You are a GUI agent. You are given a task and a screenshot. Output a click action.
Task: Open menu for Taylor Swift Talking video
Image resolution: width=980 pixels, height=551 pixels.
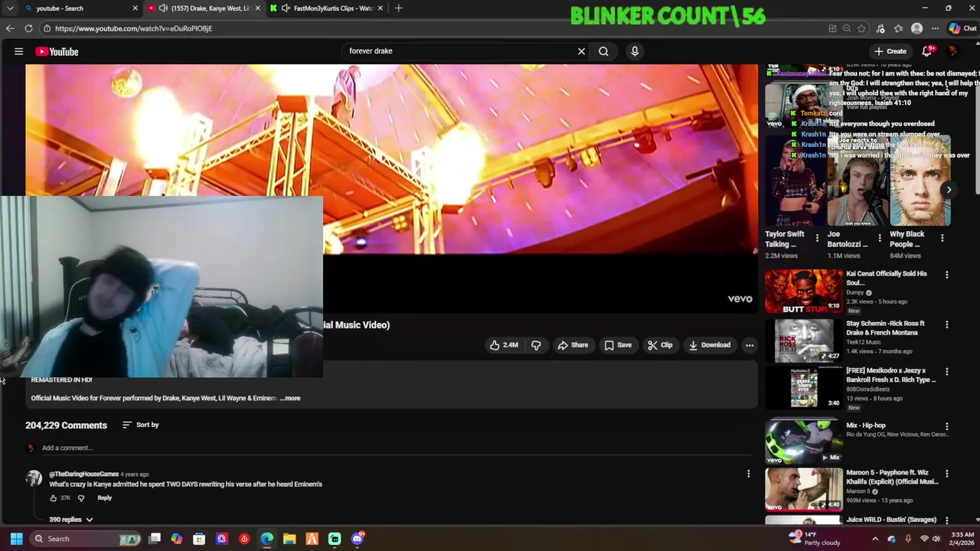coord(817,238)
